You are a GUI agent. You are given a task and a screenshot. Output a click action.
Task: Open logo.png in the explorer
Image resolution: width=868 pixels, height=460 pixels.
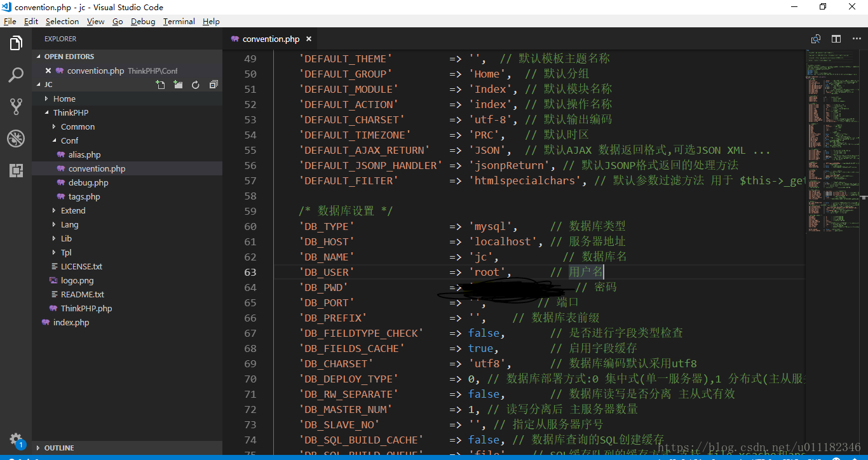pos(127,280)
